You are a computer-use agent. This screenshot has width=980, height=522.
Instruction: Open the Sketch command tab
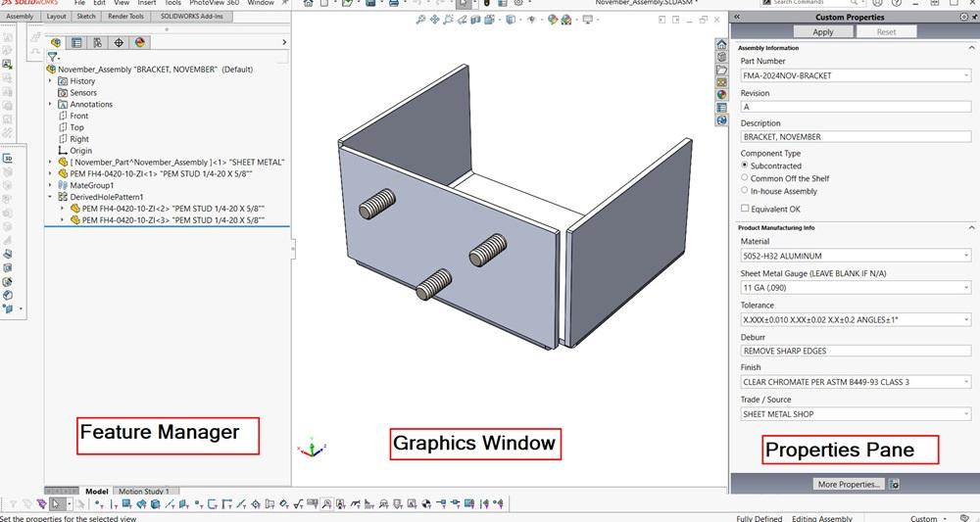coord(86,16)
